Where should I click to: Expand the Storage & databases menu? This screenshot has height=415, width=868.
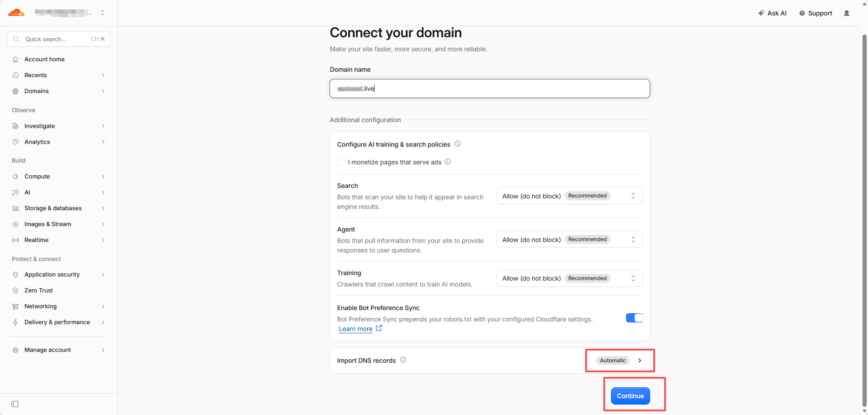point(59,208)
